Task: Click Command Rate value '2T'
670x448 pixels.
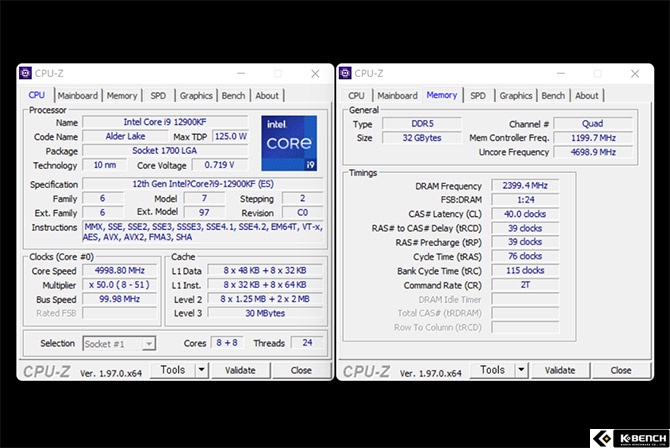Action: click(x=525, y=285)
